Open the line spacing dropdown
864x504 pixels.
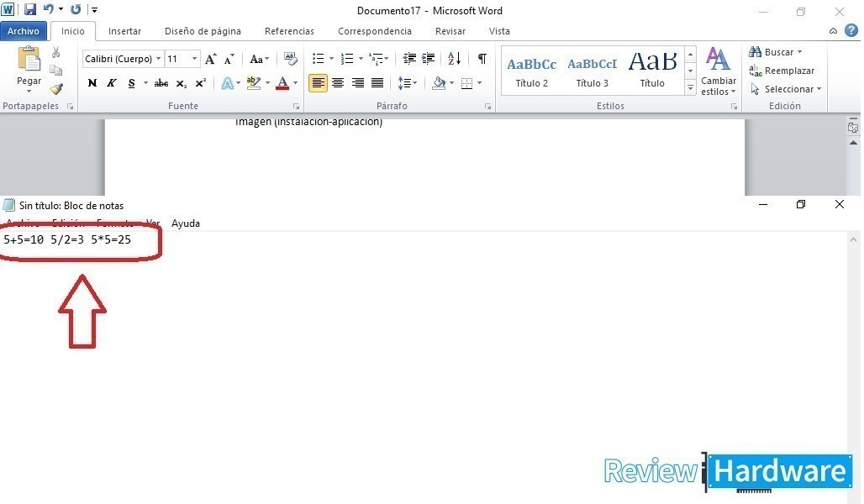[407, 83]
